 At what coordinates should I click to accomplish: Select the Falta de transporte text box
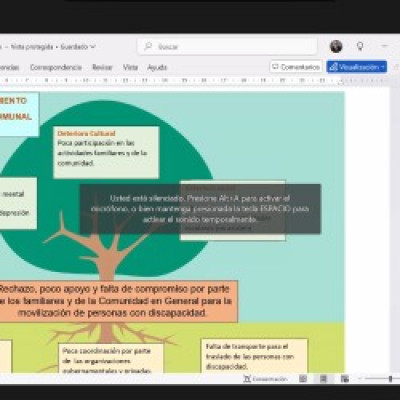[x=254, y=356]
